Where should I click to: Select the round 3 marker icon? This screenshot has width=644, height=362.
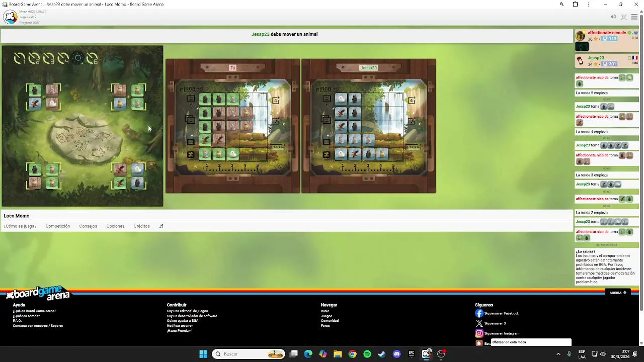49,59
